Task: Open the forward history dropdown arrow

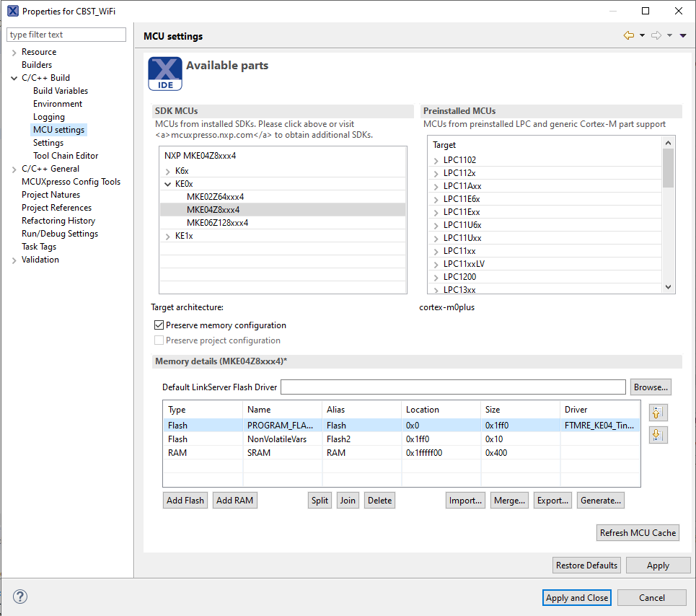Action: coord(669,35)
